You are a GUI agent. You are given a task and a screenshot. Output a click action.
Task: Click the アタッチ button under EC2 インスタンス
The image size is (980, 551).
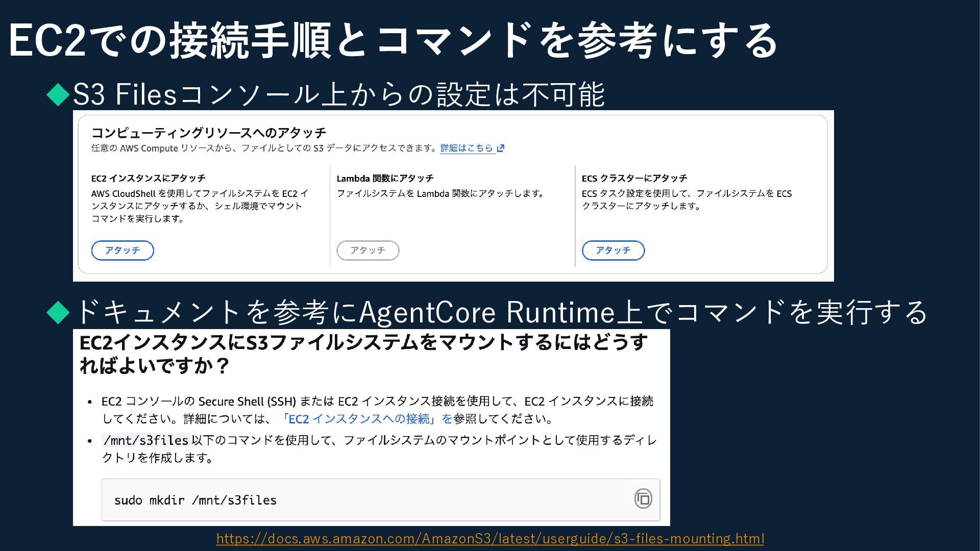[x=122, y=251]
